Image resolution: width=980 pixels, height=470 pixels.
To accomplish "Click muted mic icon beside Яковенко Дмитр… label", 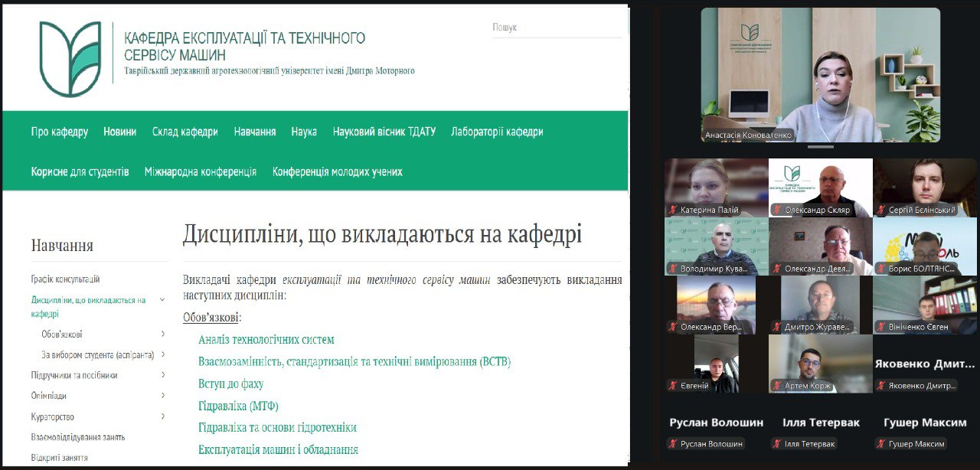I will [x=882, y=386].
